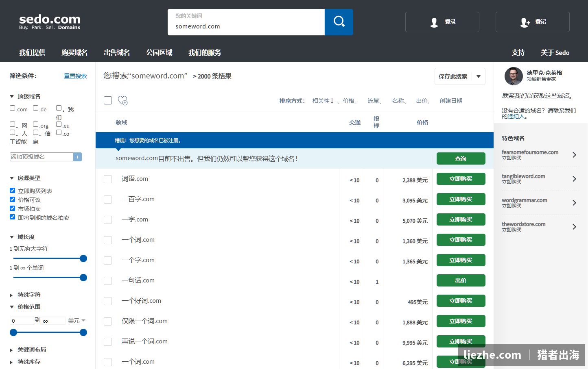Image resolution: width=588 pixels, height=369 pixels.
Task: Open the 公园区域 nav menu
Action: click(x=159, y=52)
